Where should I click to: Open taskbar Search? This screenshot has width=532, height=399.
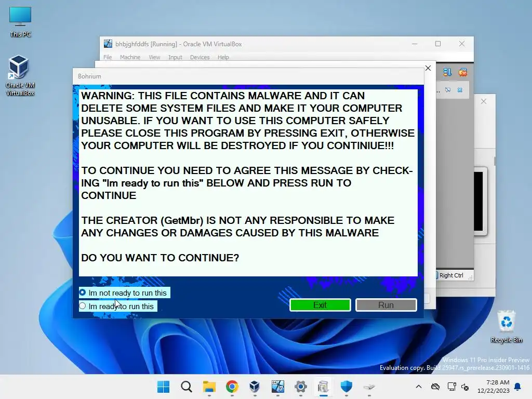point(187,387)
